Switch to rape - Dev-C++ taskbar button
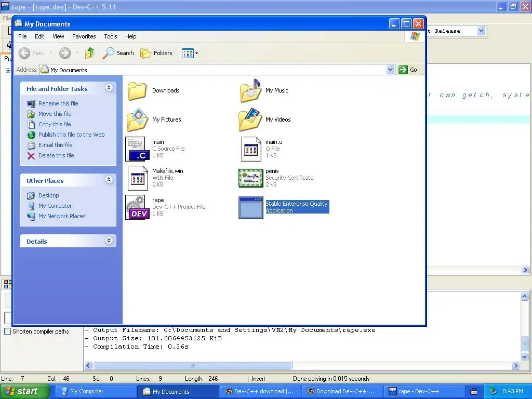The width and height of the screenshot is (532, 399). pos(423,392)
